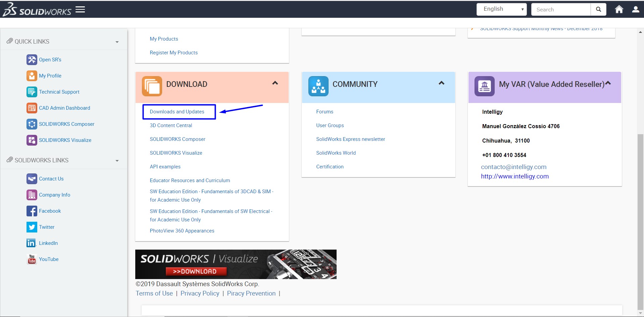
Task: Open SolidWorks Express newsletter link
Action: point(350,139)
